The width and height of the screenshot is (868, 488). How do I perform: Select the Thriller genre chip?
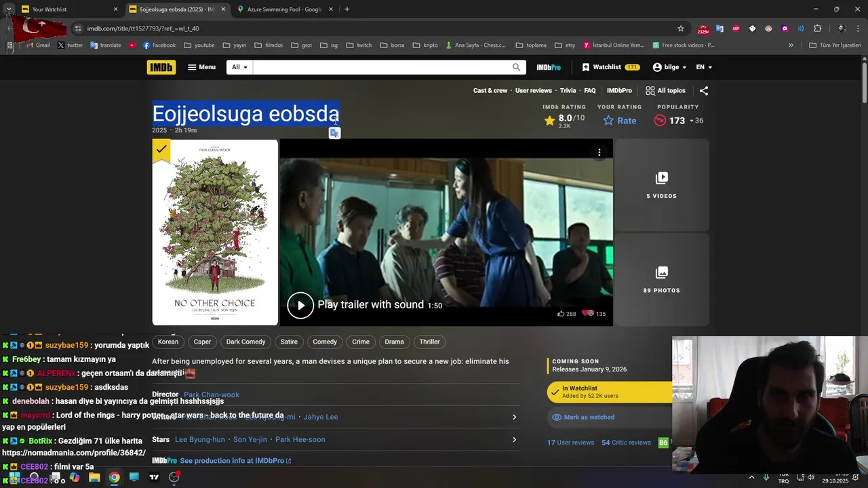(x=430, y=342)
